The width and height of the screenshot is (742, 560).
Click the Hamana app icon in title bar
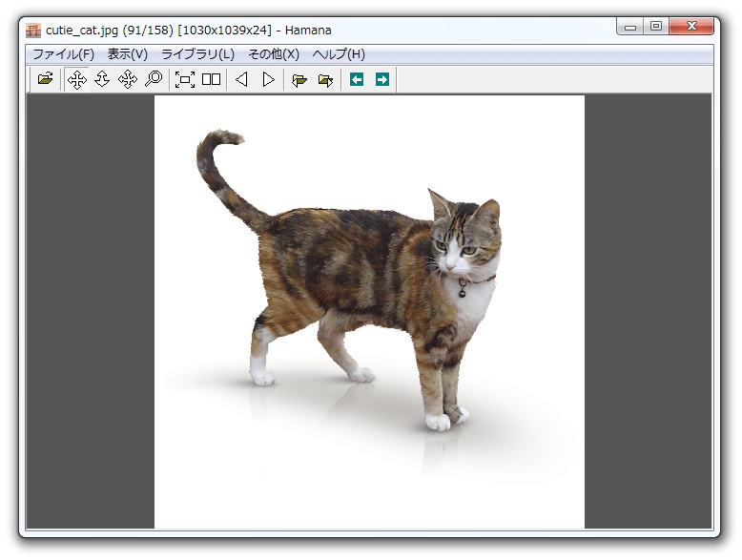[x=33, y=31]
